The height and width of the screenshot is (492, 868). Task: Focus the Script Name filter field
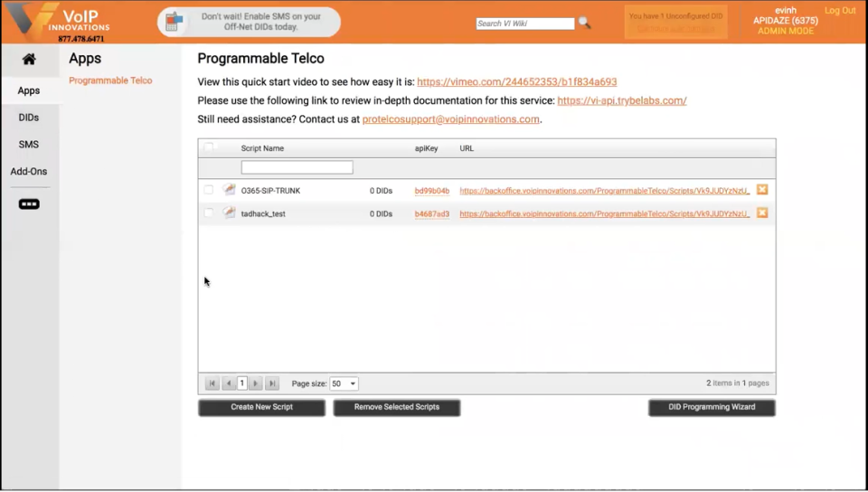(x=297, y=167)
